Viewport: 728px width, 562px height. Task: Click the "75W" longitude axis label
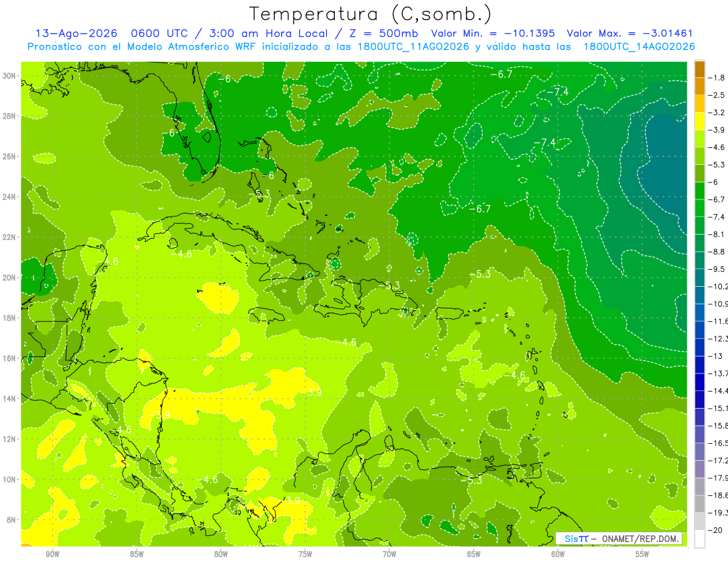click(305, 554)
